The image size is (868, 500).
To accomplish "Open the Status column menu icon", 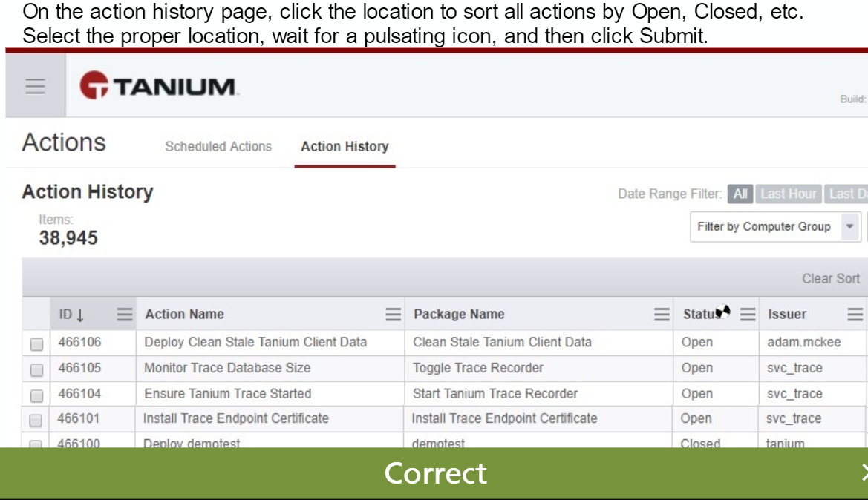I will (747, 315).
